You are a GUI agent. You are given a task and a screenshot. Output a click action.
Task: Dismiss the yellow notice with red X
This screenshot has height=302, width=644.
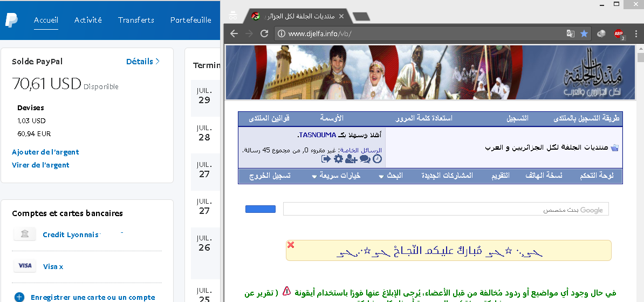pos(291,245)
